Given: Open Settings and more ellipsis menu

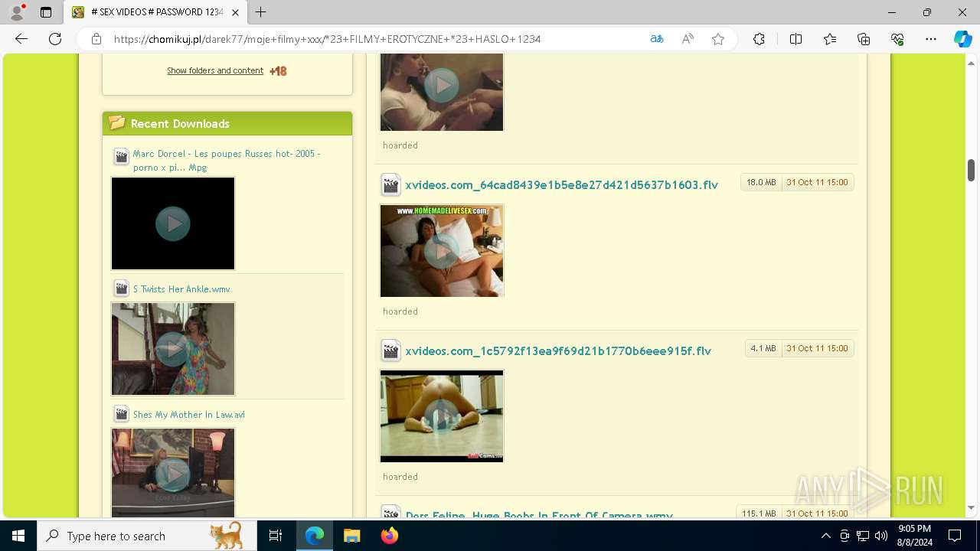Looking at the screenshot, I should (x=931, y=39).
